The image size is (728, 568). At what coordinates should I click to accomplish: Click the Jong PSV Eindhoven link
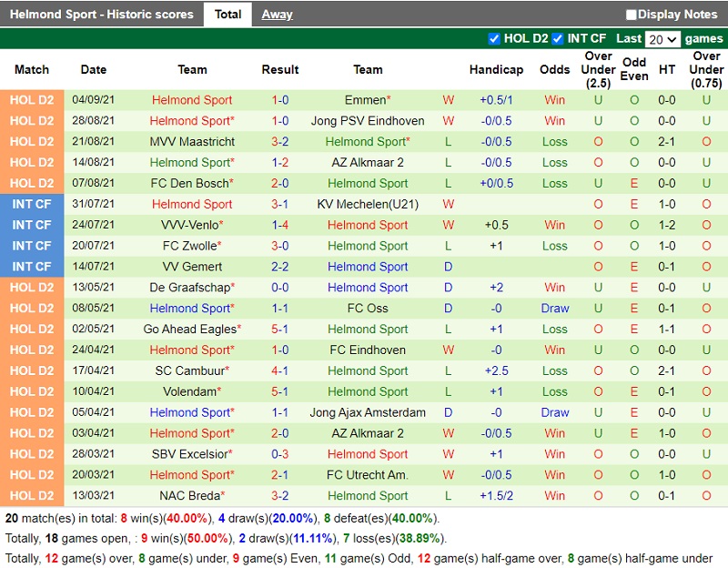coord(368,121)
